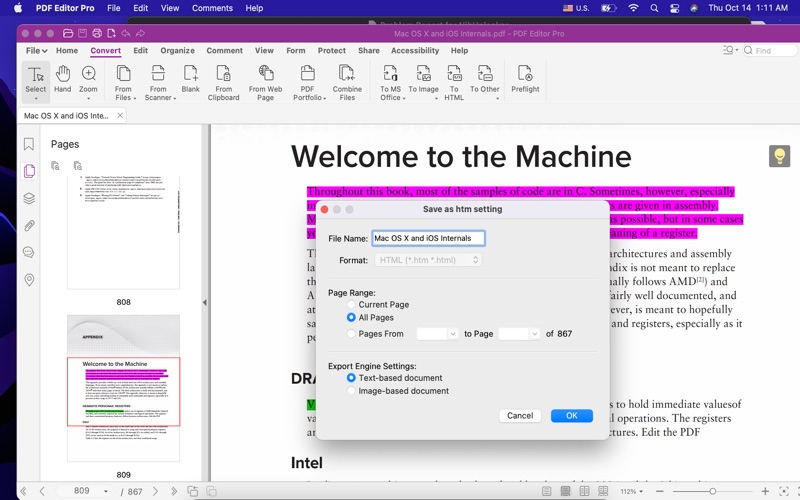Switch to the Organize tab
The height and width of the screenshot is (500, 800).
[178, 51]
